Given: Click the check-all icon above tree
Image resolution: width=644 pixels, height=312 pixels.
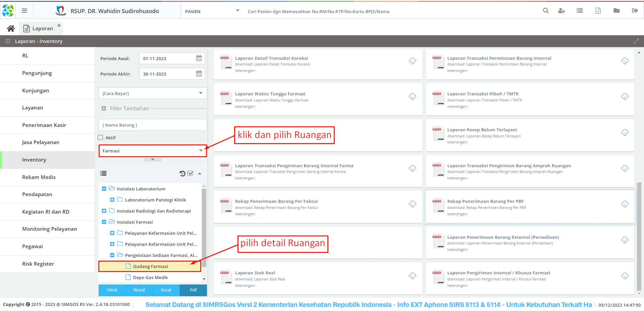Looking at the screenshot, I should (191, 173).
